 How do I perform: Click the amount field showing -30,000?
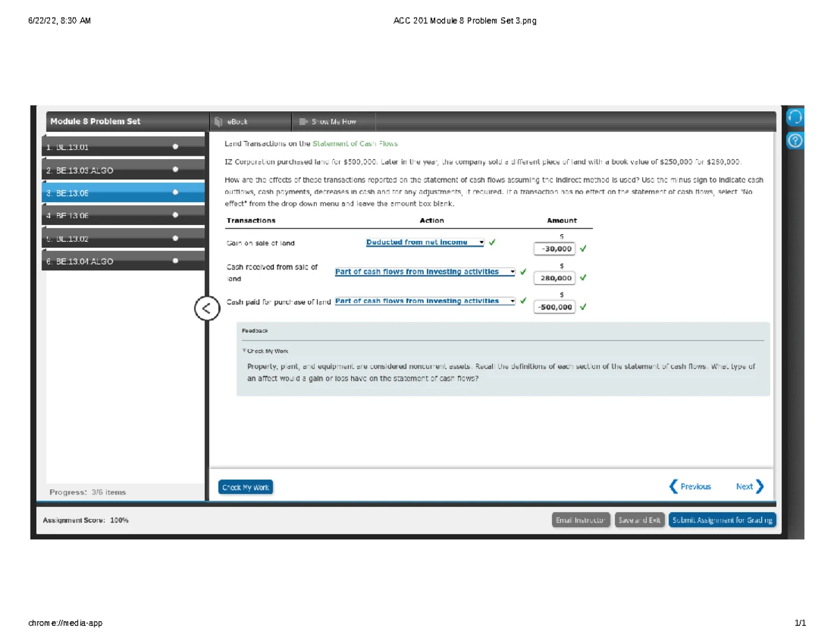click(x=553, y=249)
